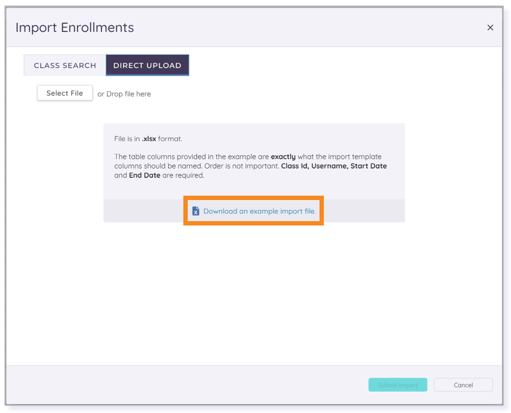511x413 pixels.
Task: Cancel the enrollment import
Action: [463, 385]
